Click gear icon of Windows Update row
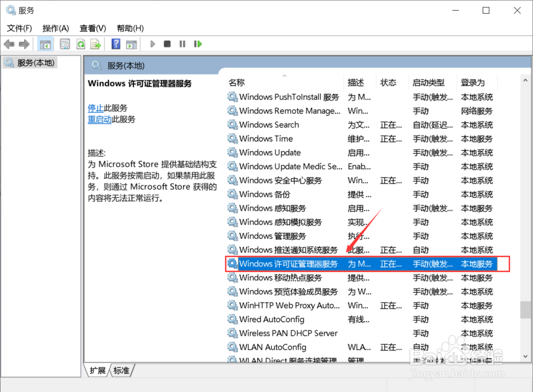 click(x=232, y=152)
